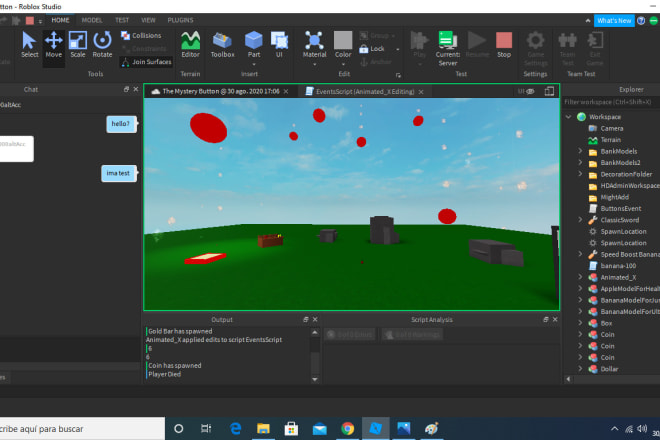Click the 'hello?' chat bubble
The height and width of the screenshot is (440, 660).
pyautogui.click(x=121, y=124)
